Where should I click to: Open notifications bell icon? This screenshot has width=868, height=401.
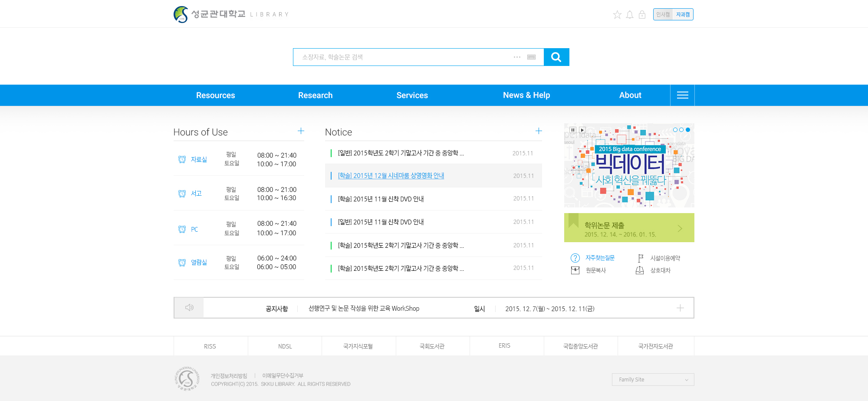click(629, 15)
